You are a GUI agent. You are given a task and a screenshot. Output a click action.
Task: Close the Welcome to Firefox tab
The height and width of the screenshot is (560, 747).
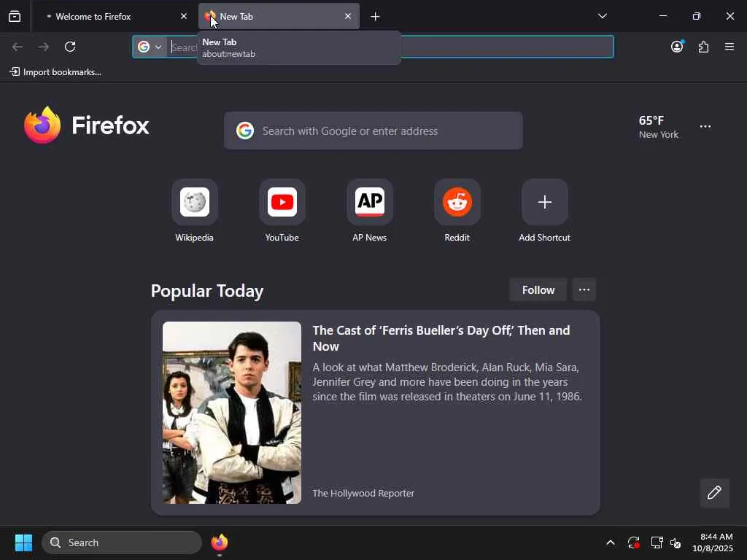click(184, 16)
